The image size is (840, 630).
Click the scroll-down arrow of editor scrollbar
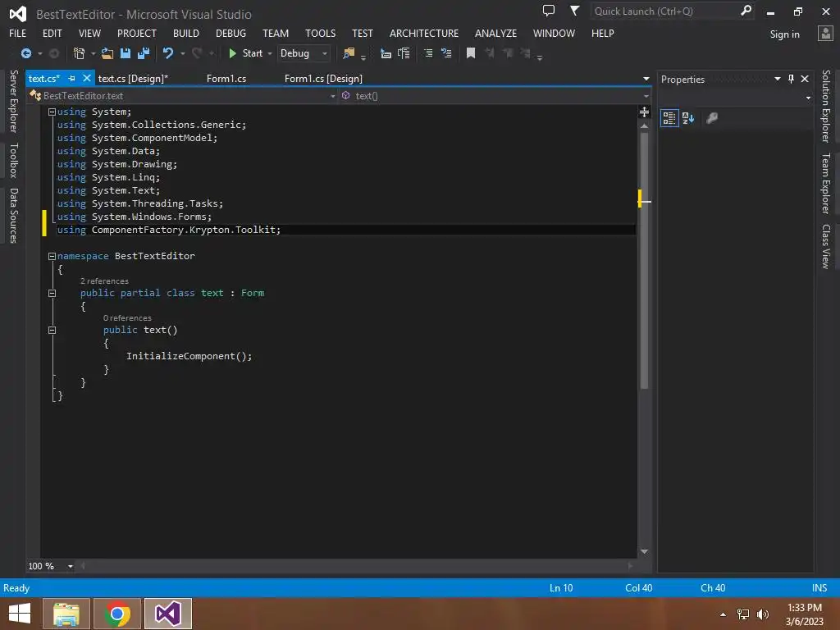[645, 551]
